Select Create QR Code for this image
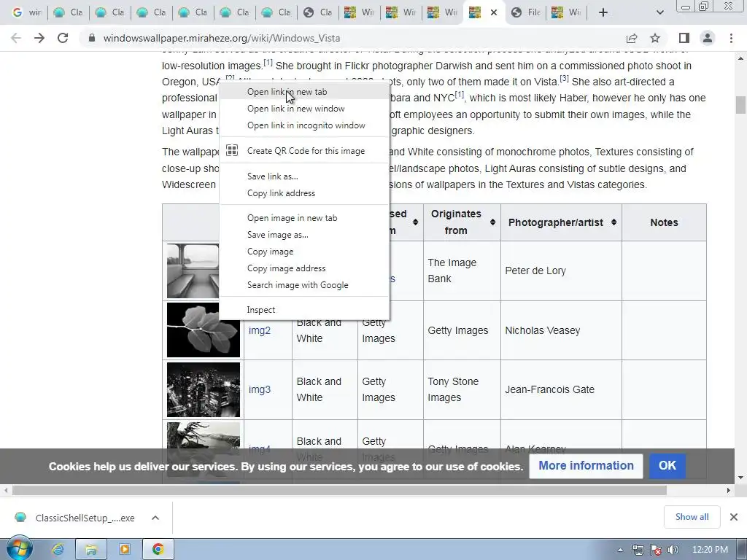 (x=304, y=150)
